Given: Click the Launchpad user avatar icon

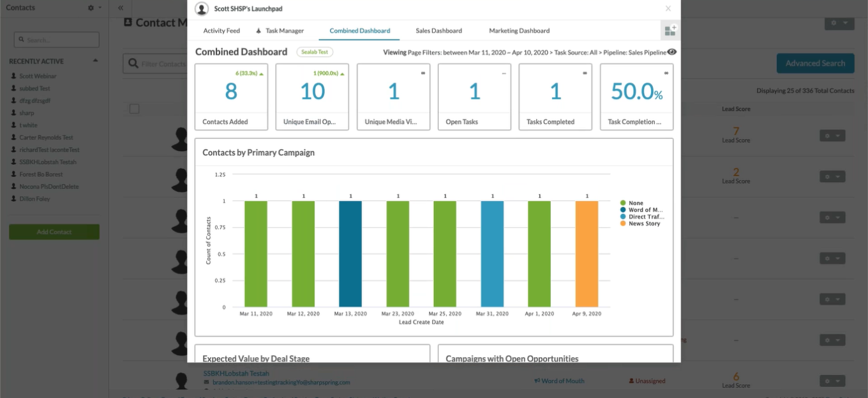Looking at the screenshot, I should pos(202,9).
